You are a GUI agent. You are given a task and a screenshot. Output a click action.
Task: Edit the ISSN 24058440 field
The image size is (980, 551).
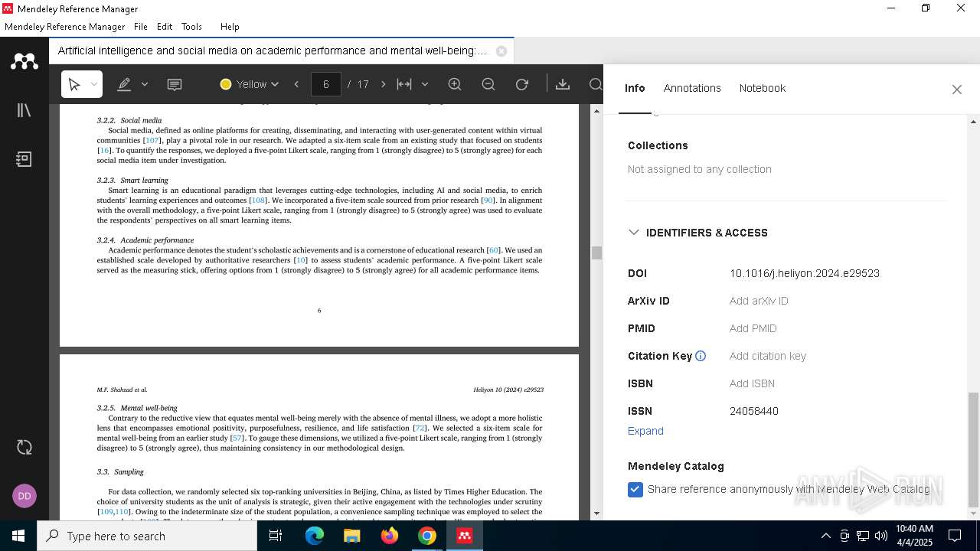pos(754,411)
